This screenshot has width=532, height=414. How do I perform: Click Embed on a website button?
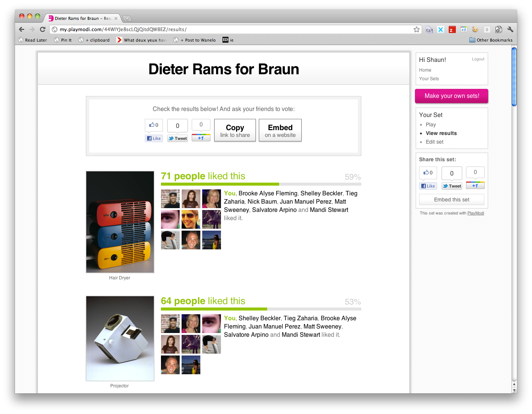point(280,130)
